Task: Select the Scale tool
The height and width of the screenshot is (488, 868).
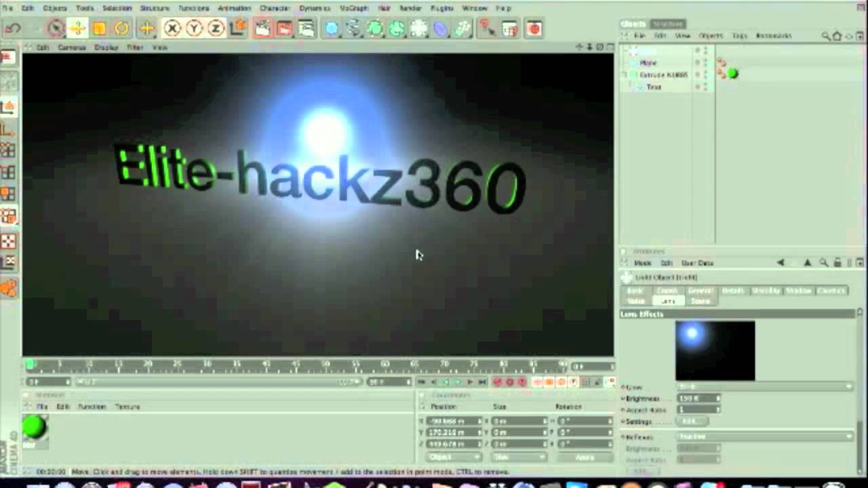Action: (x=100, y=28)
